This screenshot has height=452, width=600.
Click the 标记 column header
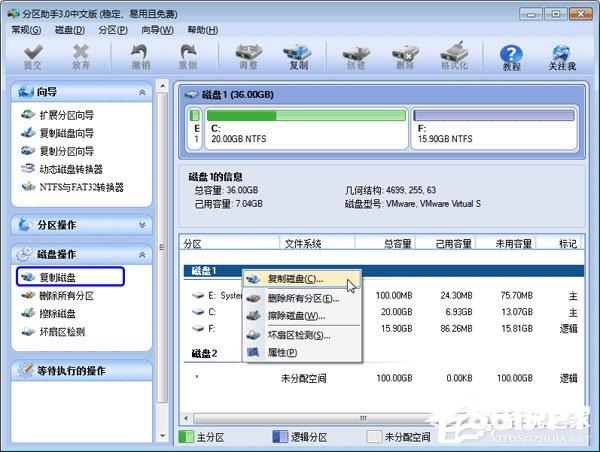559,243
